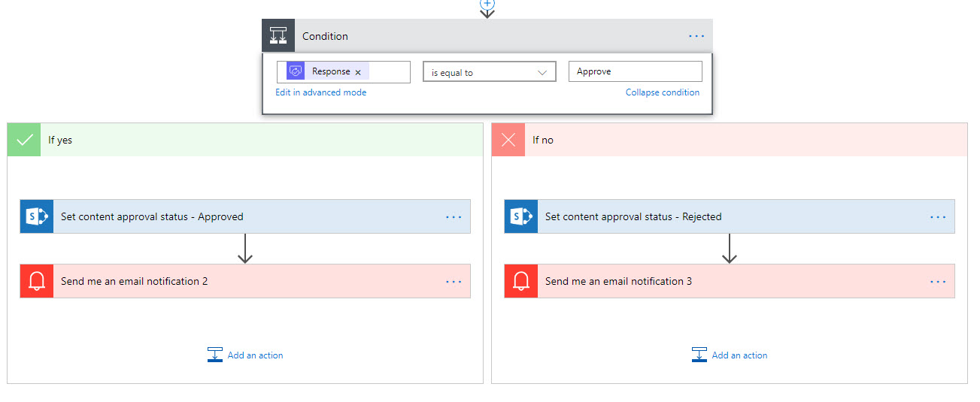Open the 'is equal to' operator dropdown
980x402 pixels.
pyautogui.click(x=489, y=72)
